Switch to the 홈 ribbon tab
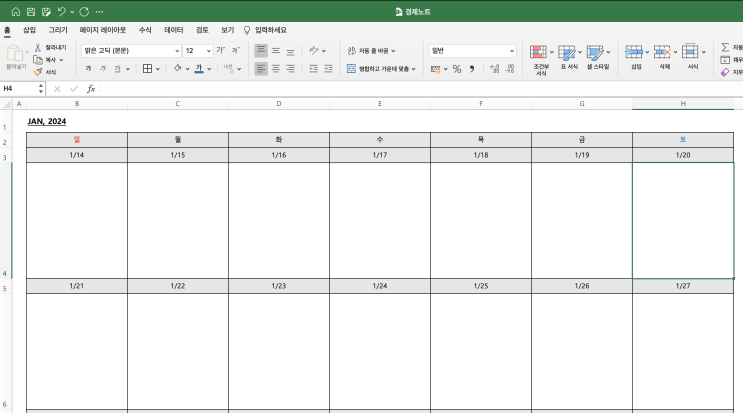743x413 pixels. 7,30
